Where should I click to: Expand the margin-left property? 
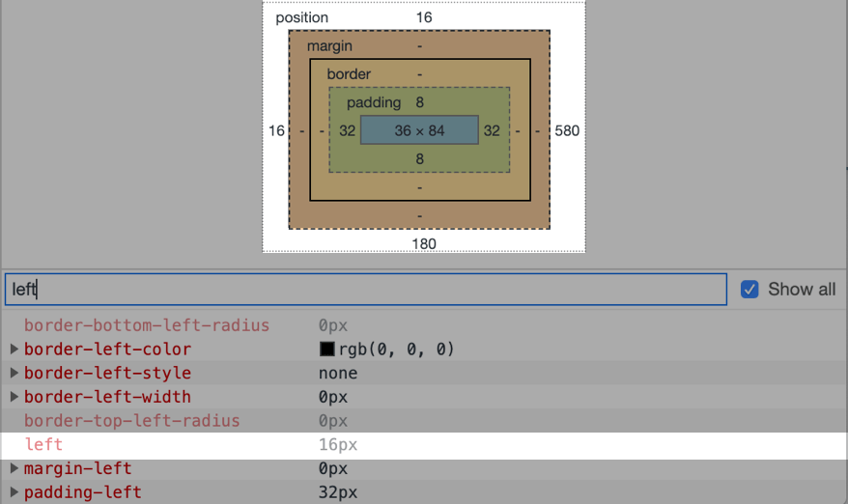coord(14,468)
